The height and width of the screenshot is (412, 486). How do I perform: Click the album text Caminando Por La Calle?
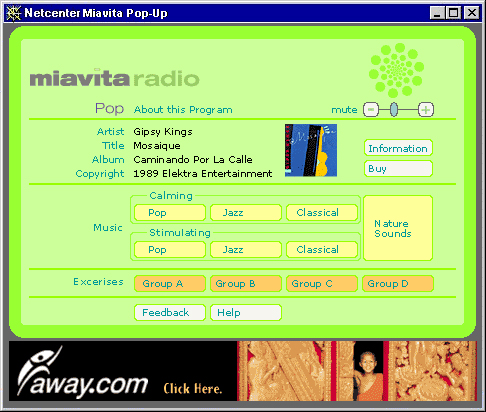[x=193, y=160]
